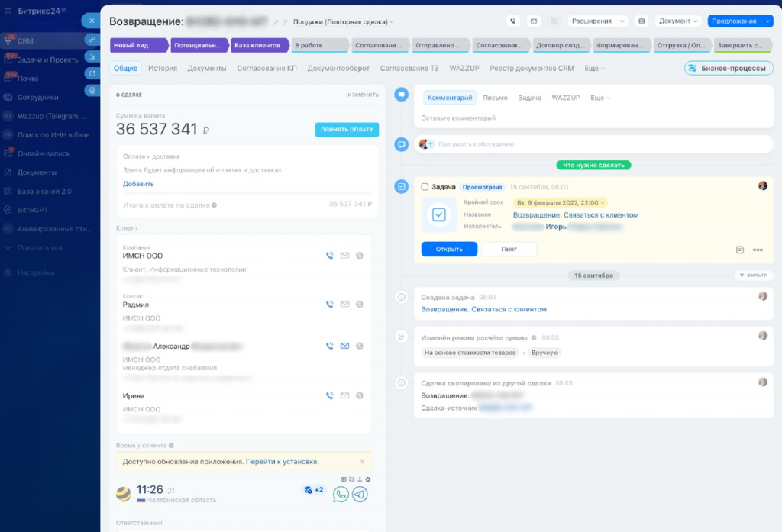Viewport: 782px width, 532px height.
Task: Click the round close button on the left menu edge
Action: [92, 21]
